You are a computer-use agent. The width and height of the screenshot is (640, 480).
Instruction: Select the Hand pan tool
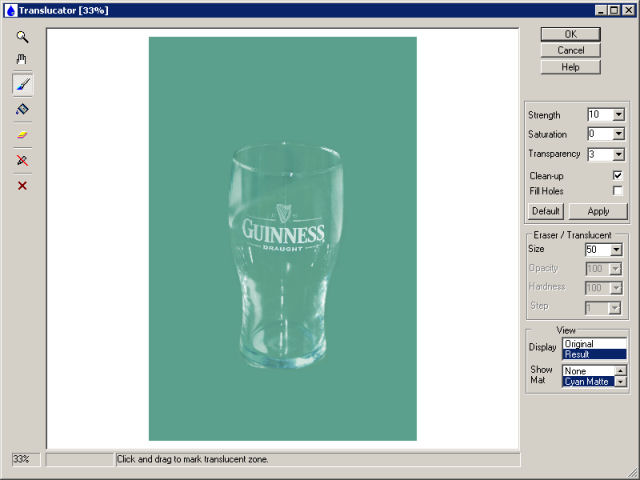[22, 59]
